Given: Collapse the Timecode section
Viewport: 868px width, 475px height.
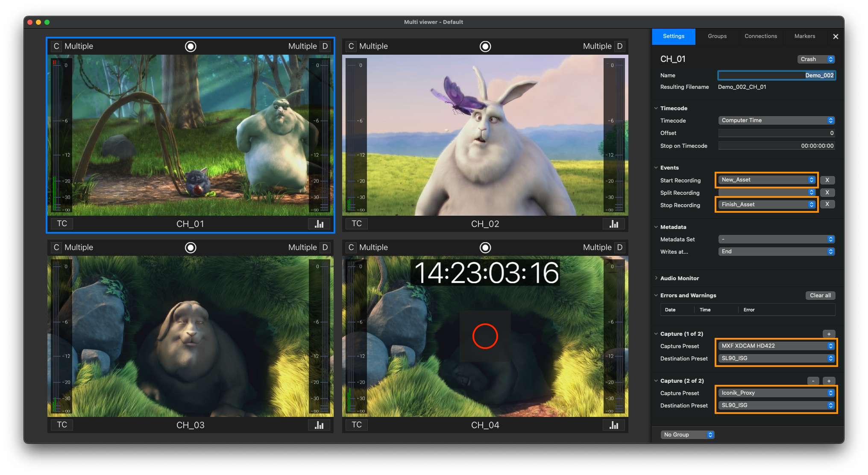Looking at the screenshot, I should click(656, 108).
